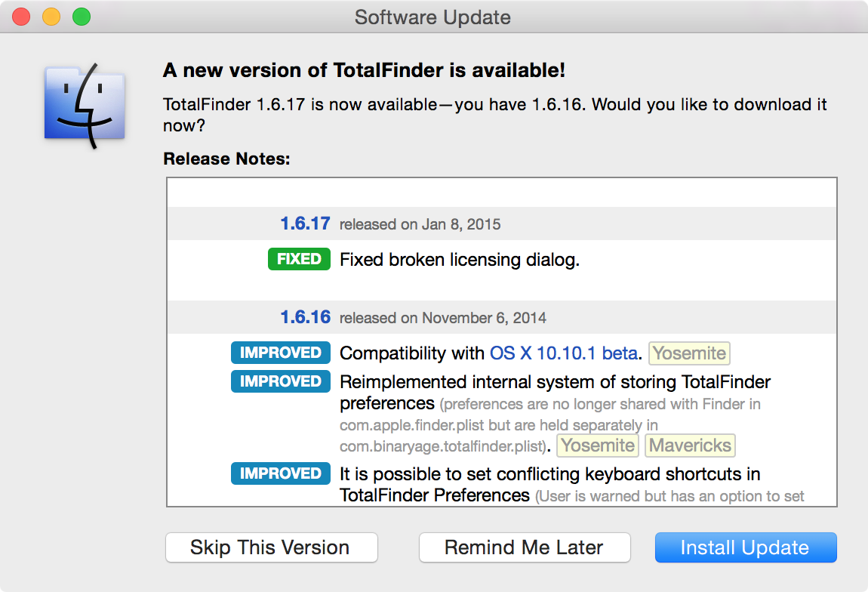Click the IMPROVED badge beside Compatibility note

[x=281, y=353]
